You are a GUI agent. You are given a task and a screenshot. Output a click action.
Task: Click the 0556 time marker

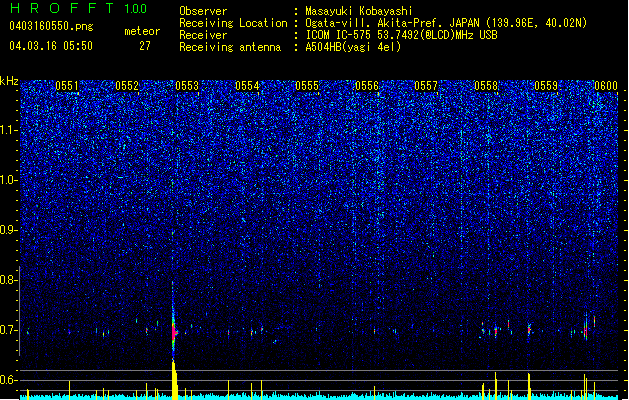(x=367, y=86)
